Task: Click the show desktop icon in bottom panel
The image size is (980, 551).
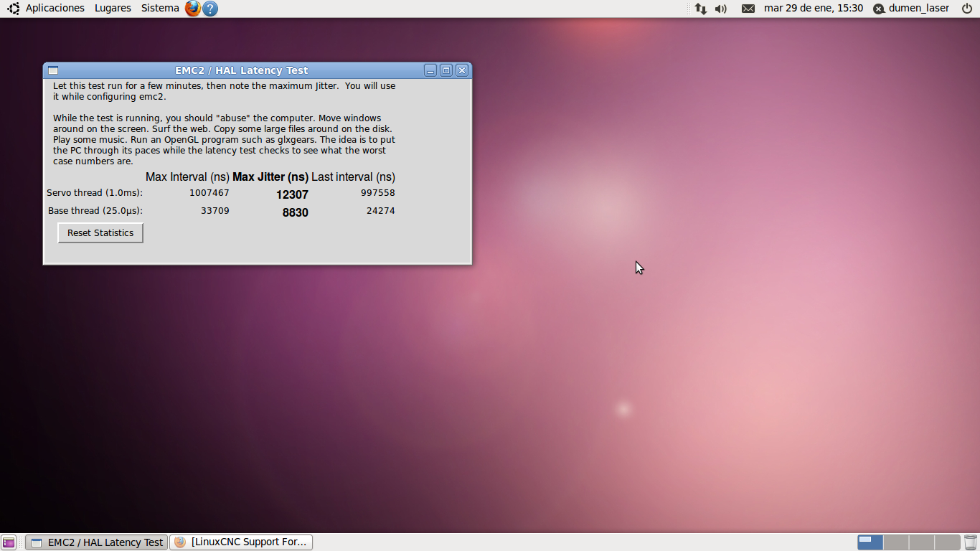Action: [9, 542]
